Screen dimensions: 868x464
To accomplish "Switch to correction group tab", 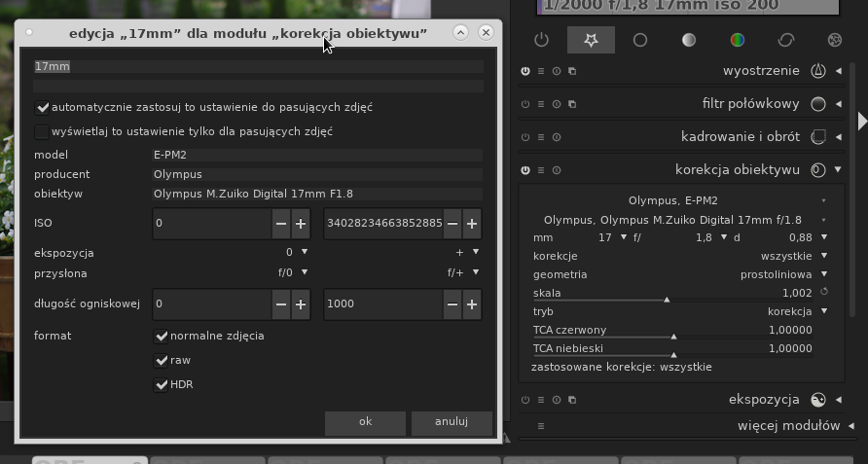I will pos(786,40).
